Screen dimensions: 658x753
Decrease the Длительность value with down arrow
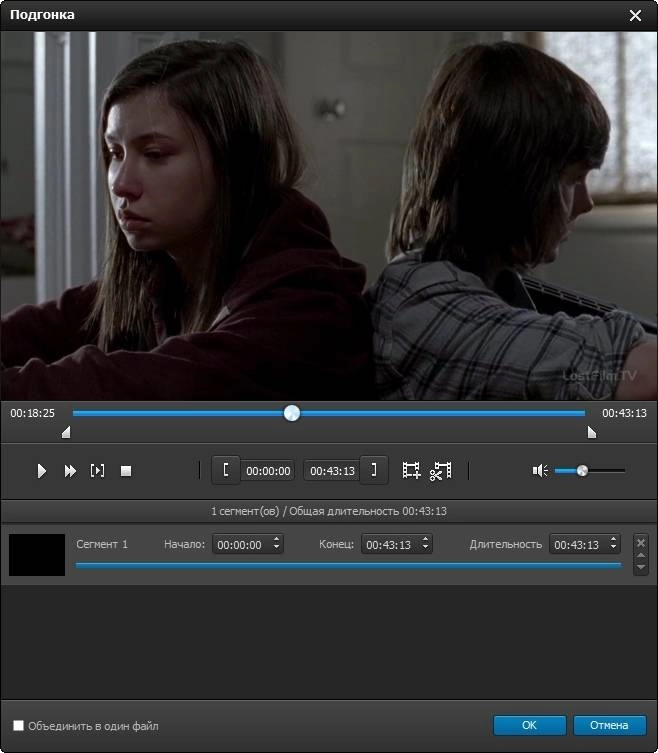tap(613, 548)
